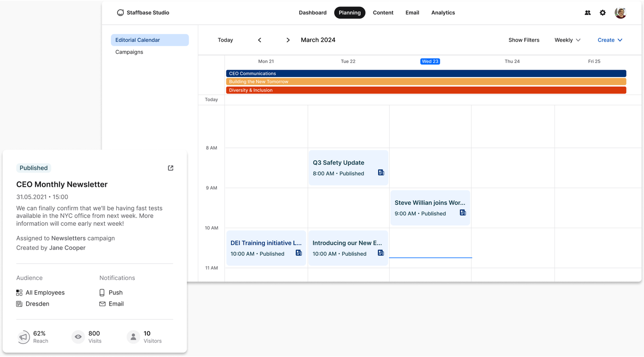Switch to the Analytics tab
Viewport: 644px width, 357px height.
[443, 13]
